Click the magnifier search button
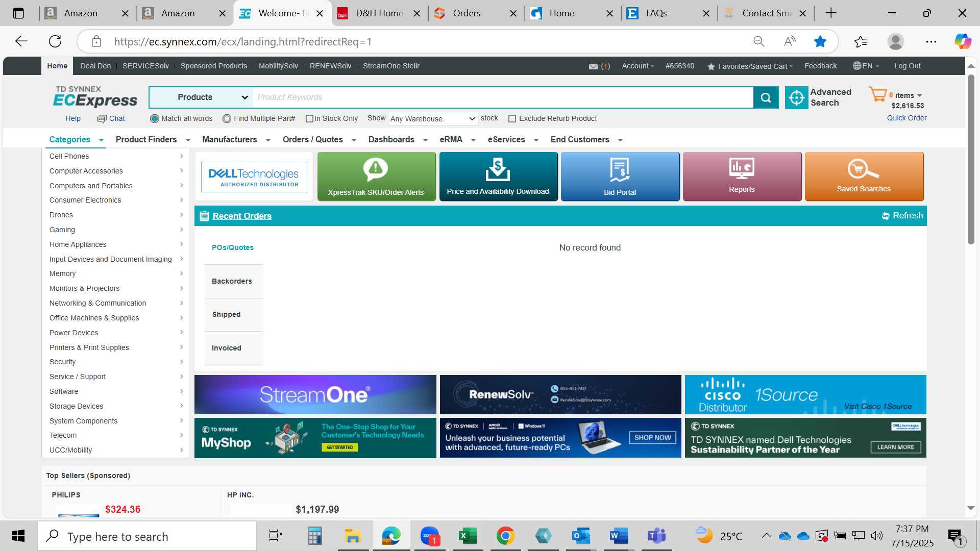Image resolution: width=980 pixels, height=551 pixels. click(x=766, y=97)
